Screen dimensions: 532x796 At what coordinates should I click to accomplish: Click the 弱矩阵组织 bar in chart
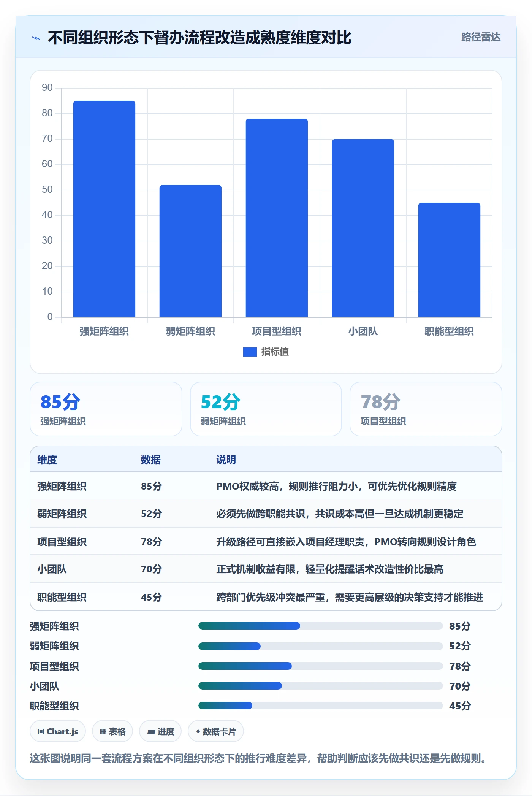[190, 251]
